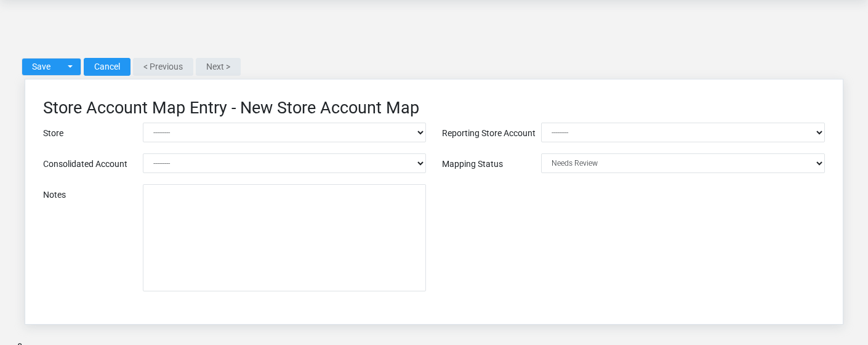Go to the Next record
Viewport: 868px width, 345px height.
(x=218, y=67)
